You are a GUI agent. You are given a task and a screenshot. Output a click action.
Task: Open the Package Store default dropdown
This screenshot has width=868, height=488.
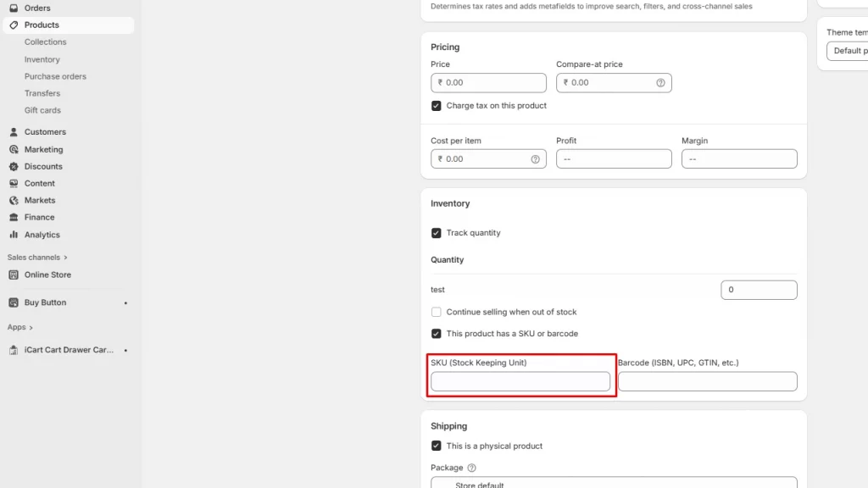(x=614, y=482)
